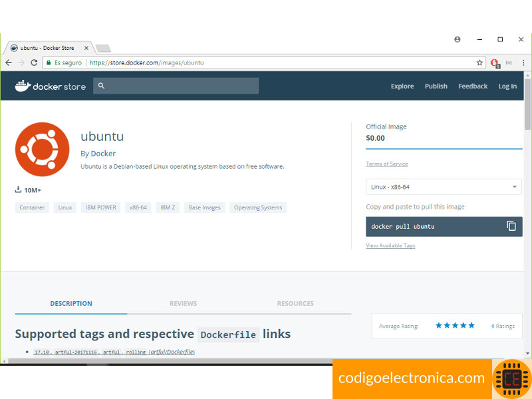Click the Container tag
Viewport: 532px width, 399px height.
coord(32,207)
